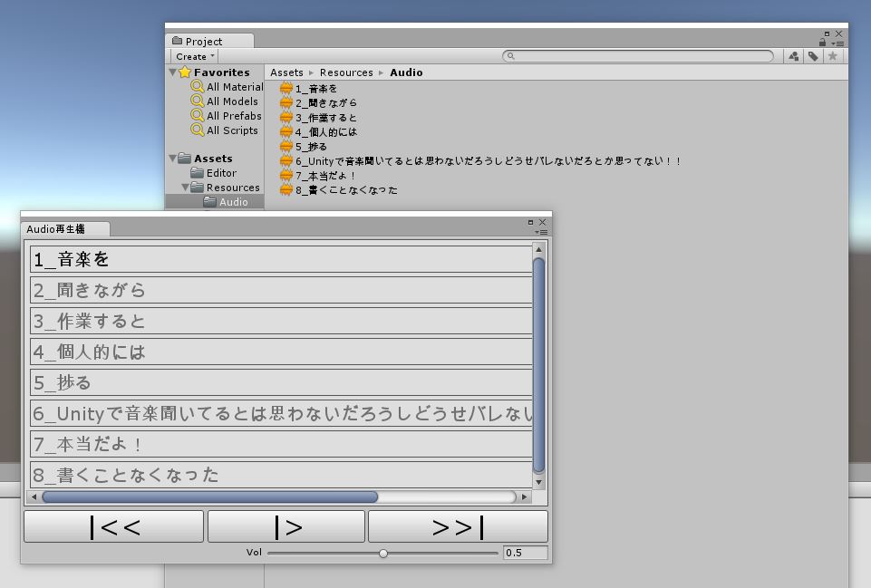Click the volume value field showing 0.5
Viewport: 871px width, 588px height.
point(525,553)
